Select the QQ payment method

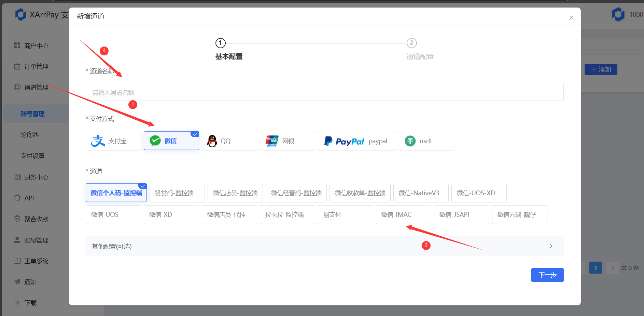(x=229, y=141)
